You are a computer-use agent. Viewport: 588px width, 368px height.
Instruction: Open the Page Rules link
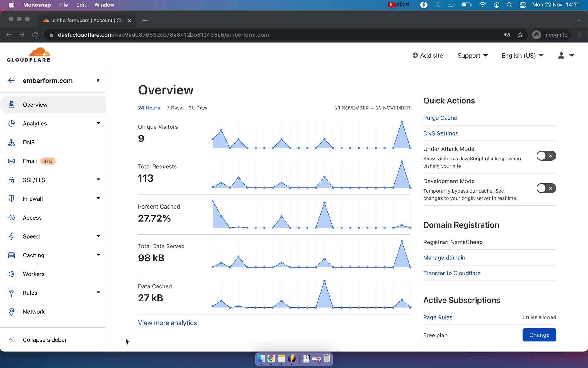point(438,317)
